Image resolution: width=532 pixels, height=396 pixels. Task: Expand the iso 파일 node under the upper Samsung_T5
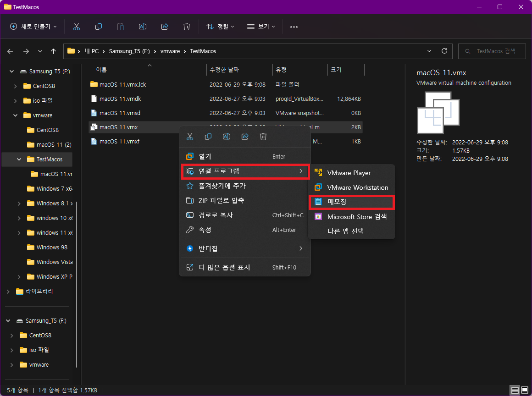[x=15, y=101]
